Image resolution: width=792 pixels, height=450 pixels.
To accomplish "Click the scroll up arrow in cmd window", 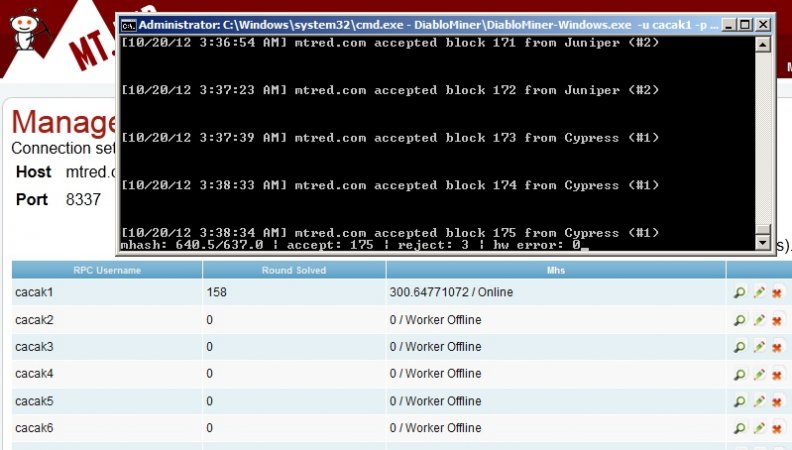I will tap(763, 44).
